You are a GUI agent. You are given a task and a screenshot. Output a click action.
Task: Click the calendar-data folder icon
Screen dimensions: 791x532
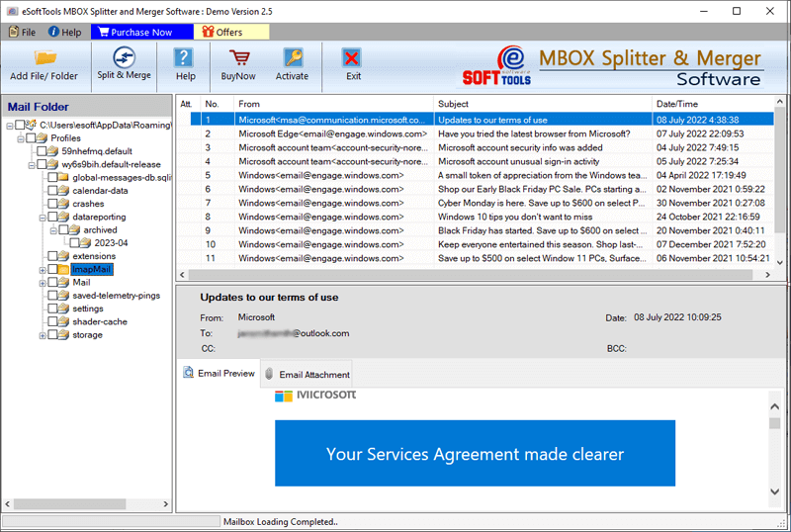[63, 190]
